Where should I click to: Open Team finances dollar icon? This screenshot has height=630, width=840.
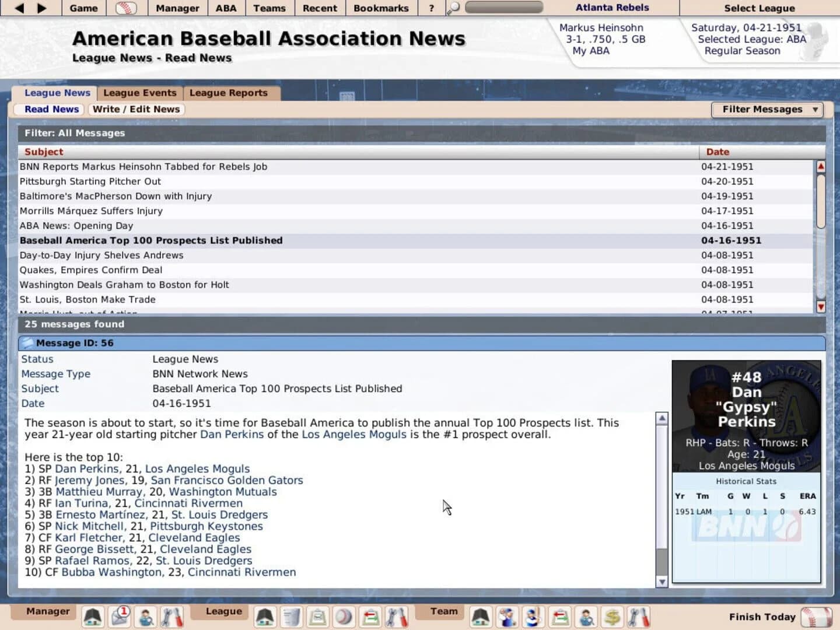[x=611, y=617]
